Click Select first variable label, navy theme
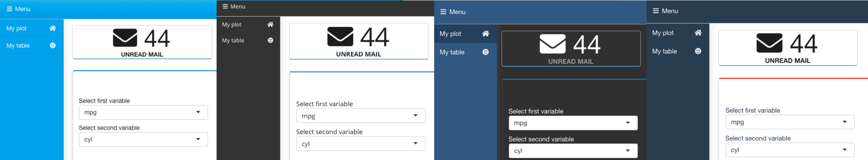Viewport: 868px width, 160px height. coord(752,110)
